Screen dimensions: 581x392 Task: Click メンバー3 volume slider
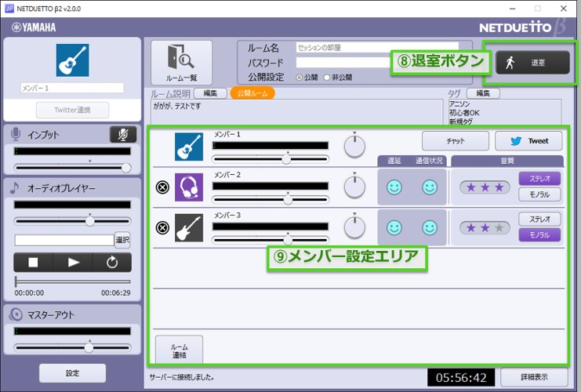click(x=271, y=240)
